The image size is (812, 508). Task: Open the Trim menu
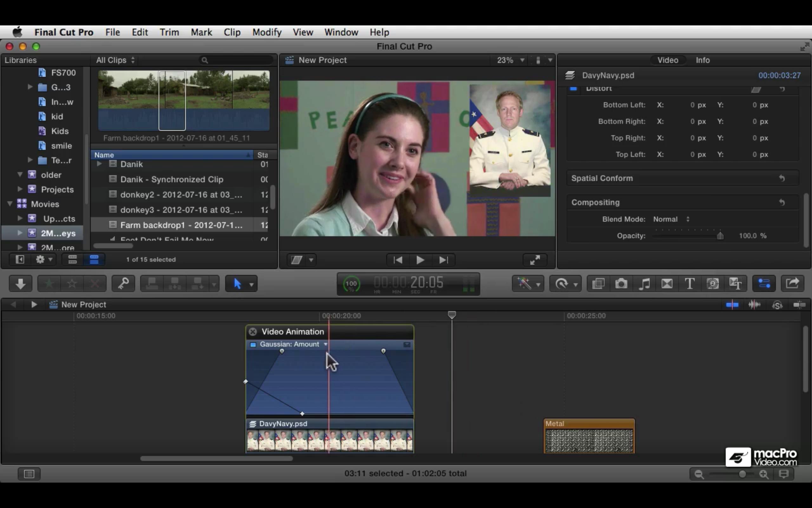tap(169, 32)
